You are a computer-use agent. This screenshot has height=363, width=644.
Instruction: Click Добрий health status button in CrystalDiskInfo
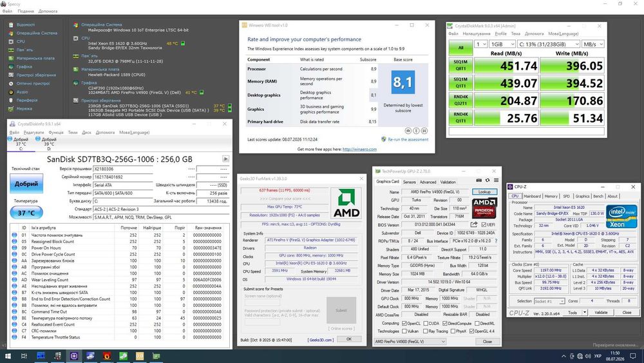[26, 184]
